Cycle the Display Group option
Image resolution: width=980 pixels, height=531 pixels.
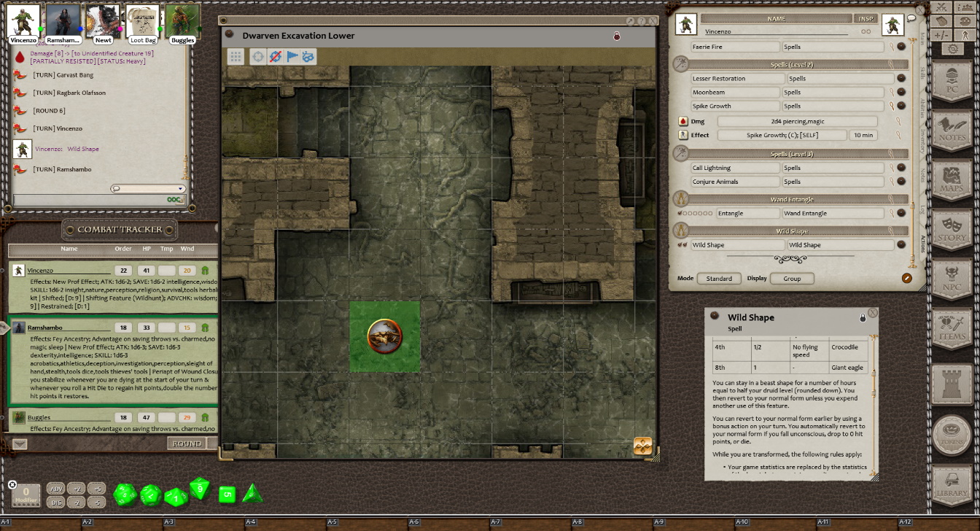click(792, 278)
